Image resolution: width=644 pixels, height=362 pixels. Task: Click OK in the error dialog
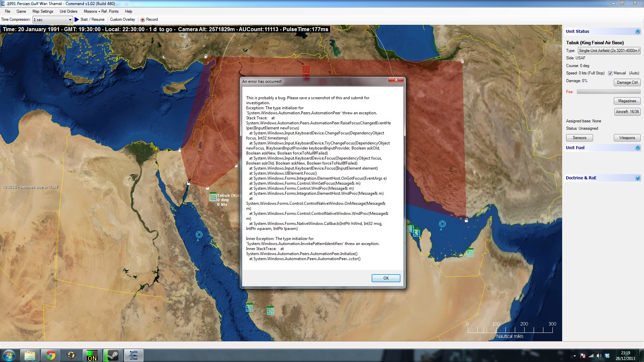click(x=386, y=278)
